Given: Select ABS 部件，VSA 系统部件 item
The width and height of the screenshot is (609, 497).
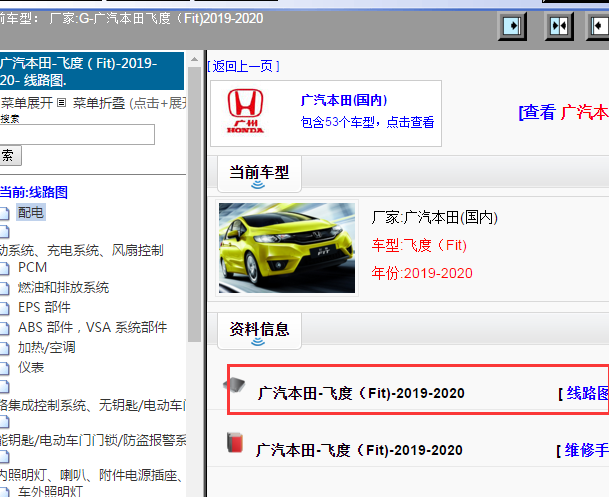Looking at the screenshot, I should tap(92, 327).
